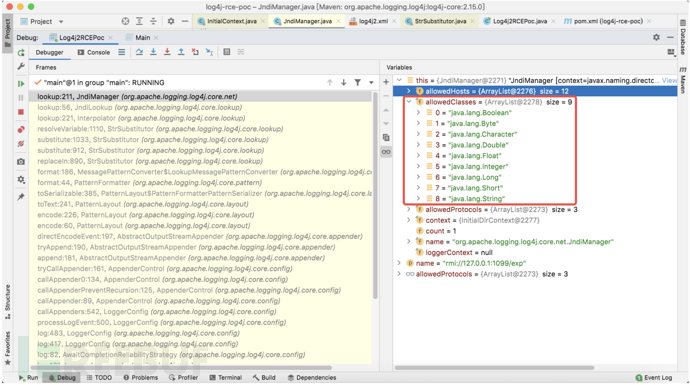Expand the name rmi://127.0.0.1:1099/exp variable
Screen dimensions: 690x385
[399, 263]
